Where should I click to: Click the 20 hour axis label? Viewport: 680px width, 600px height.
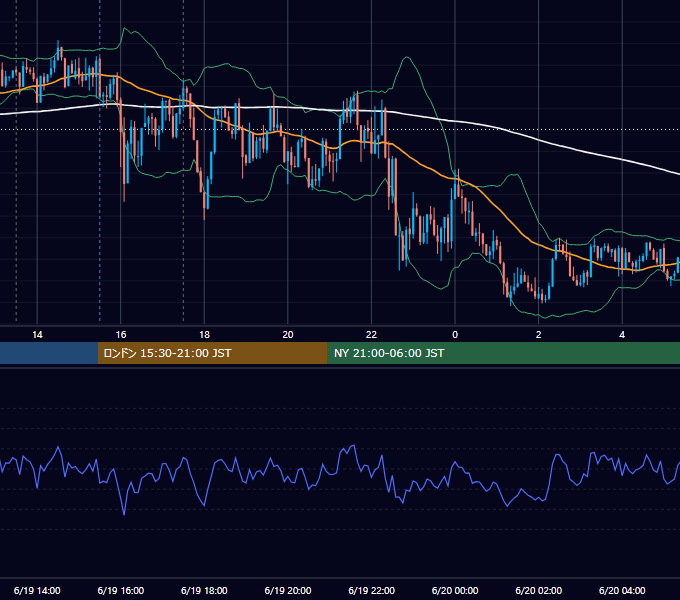(x=288, y=335)
